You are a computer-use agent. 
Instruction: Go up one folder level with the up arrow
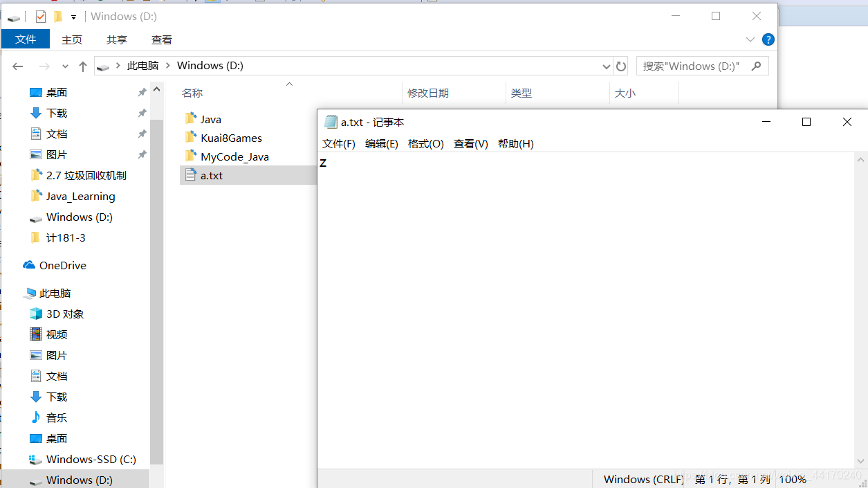83,66
